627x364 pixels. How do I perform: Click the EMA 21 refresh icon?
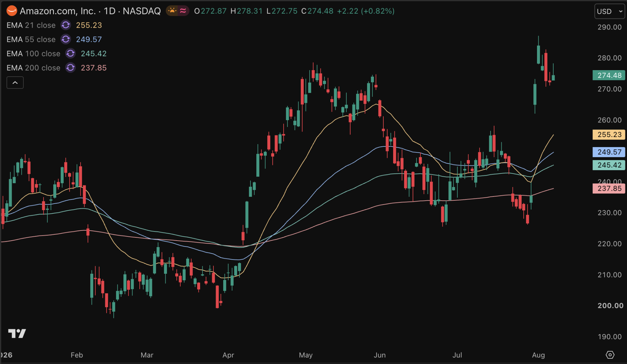coord(66,25)
